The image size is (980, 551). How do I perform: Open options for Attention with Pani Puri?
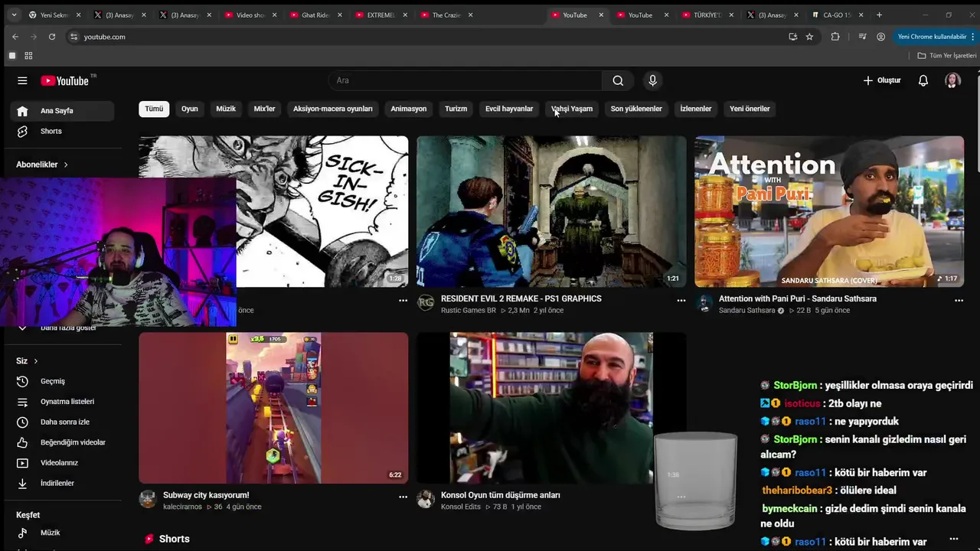[959, 301]
